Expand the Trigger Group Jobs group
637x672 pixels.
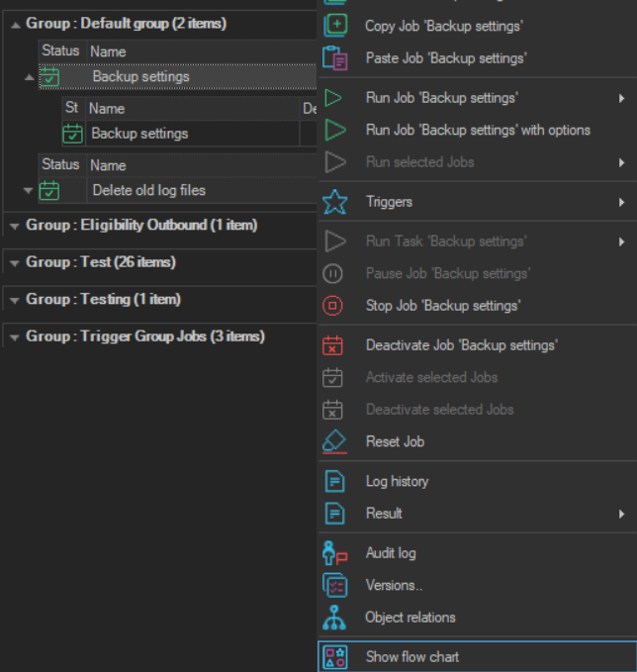tap(14, 337)
